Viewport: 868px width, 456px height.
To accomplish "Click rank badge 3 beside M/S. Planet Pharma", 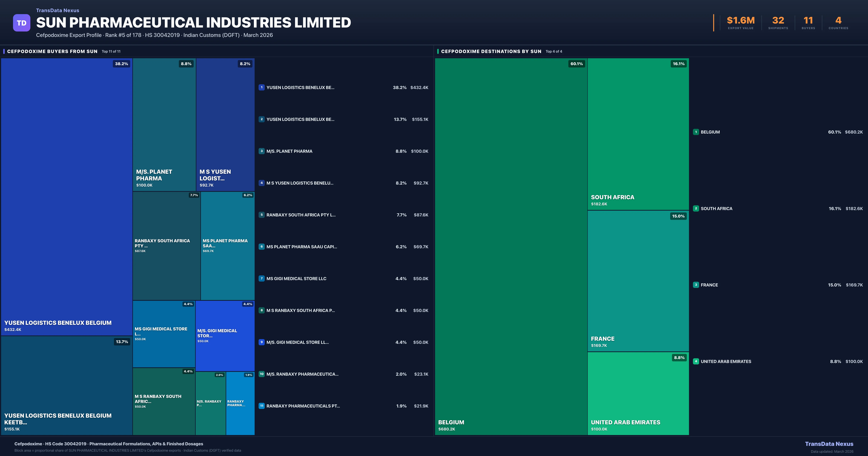I will click(261, 151).
